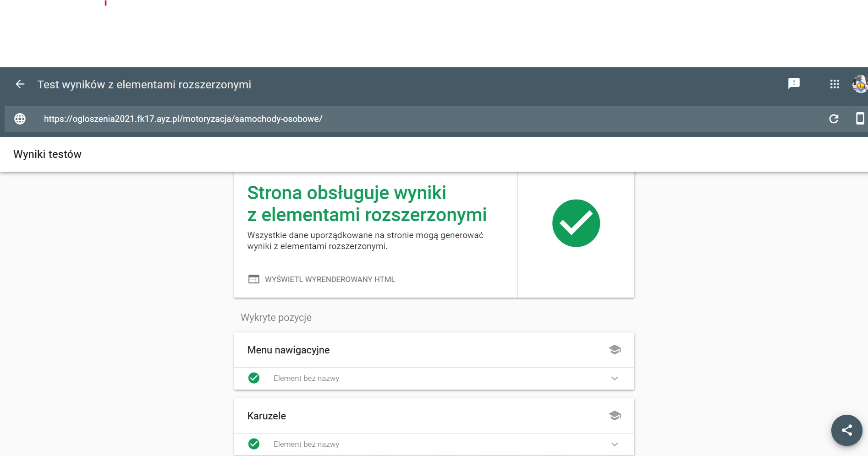Click green check beside Menu nawigacyjne element

point(254,378)
